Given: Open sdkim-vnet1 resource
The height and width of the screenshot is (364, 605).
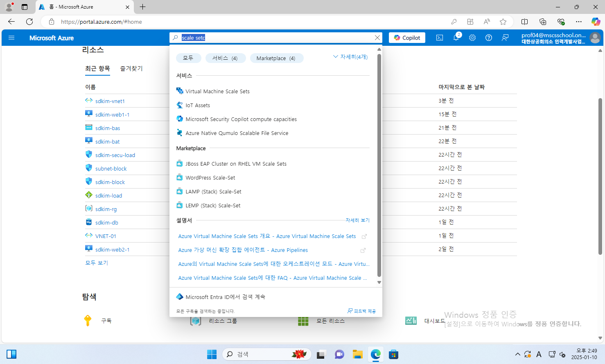Looking at the screenshot, I should [110, 101].
